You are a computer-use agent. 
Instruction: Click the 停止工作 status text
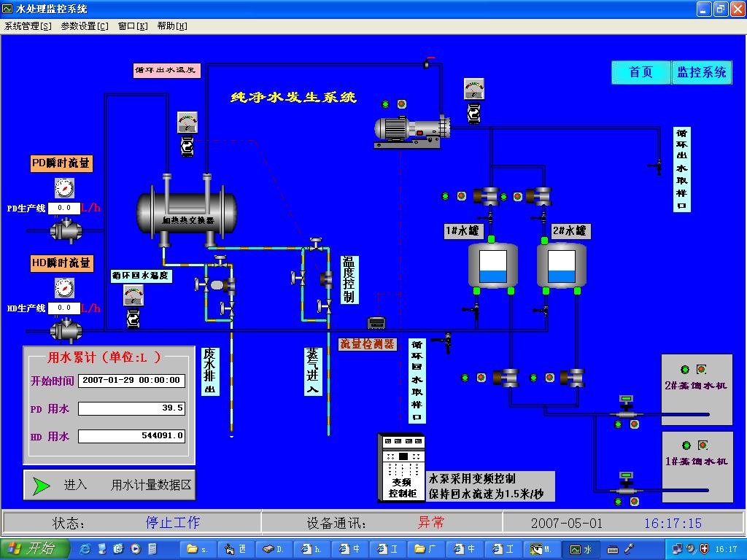click(172, 523)
